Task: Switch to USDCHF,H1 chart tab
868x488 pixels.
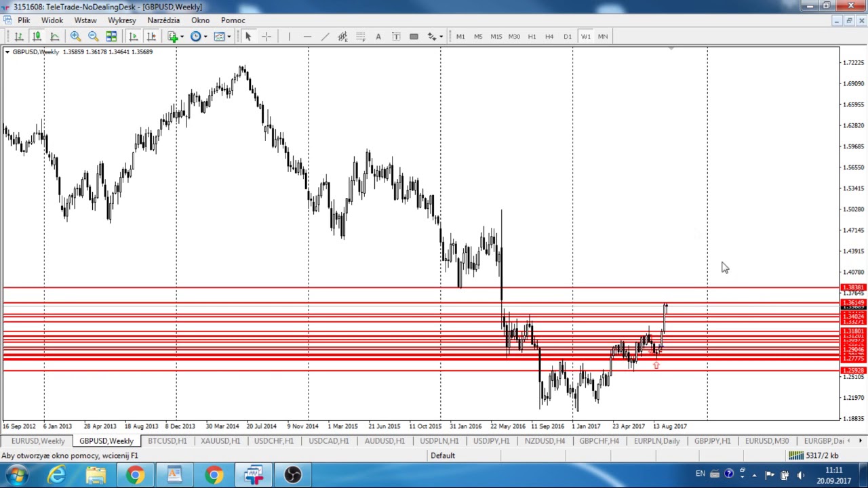Action: pos(274,441)
